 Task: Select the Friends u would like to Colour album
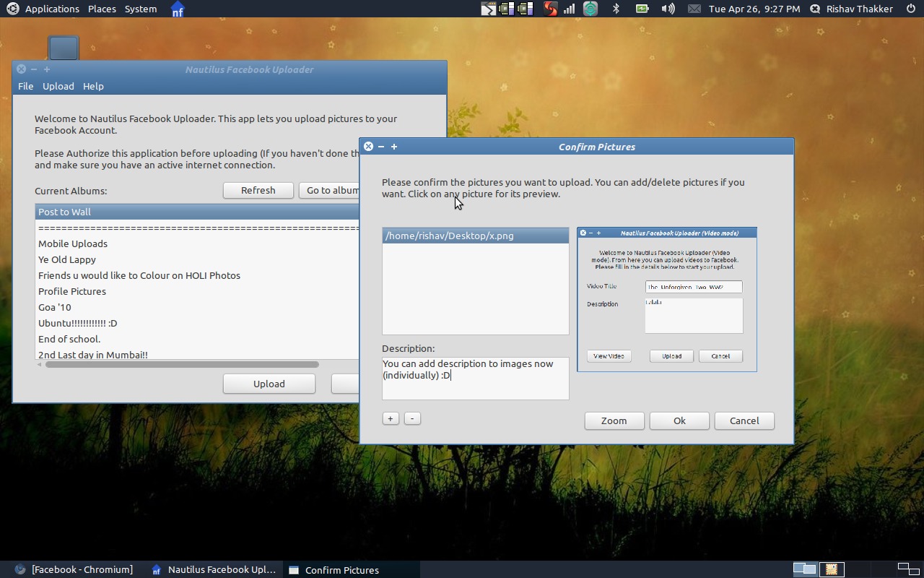pyautogui.click(x=197, y=275)
